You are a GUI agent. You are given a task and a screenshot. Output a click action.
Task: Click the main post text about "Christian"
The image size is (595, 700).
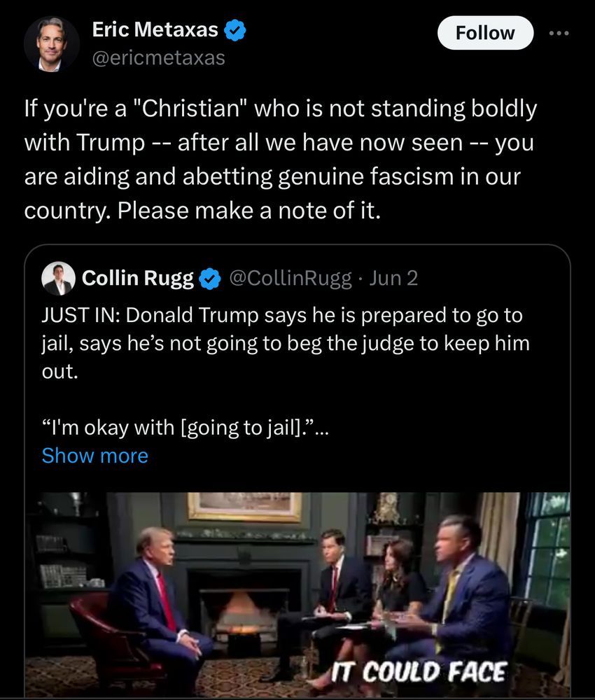click(280, 160)
